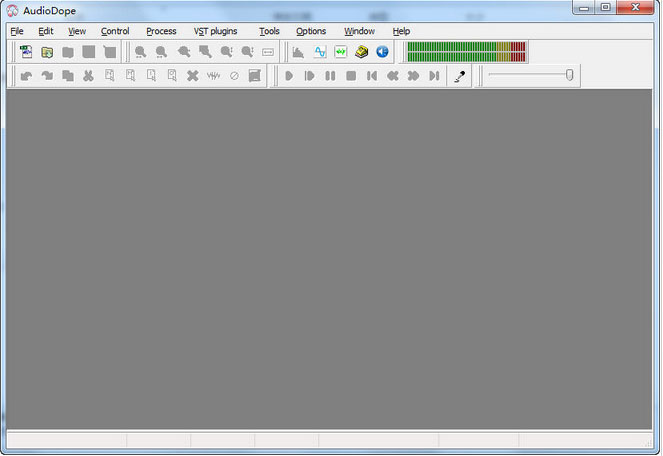This screenshot has height=456, width=663.
Task: Click the blue round speaker icon
Action: [x=382, y=52]
